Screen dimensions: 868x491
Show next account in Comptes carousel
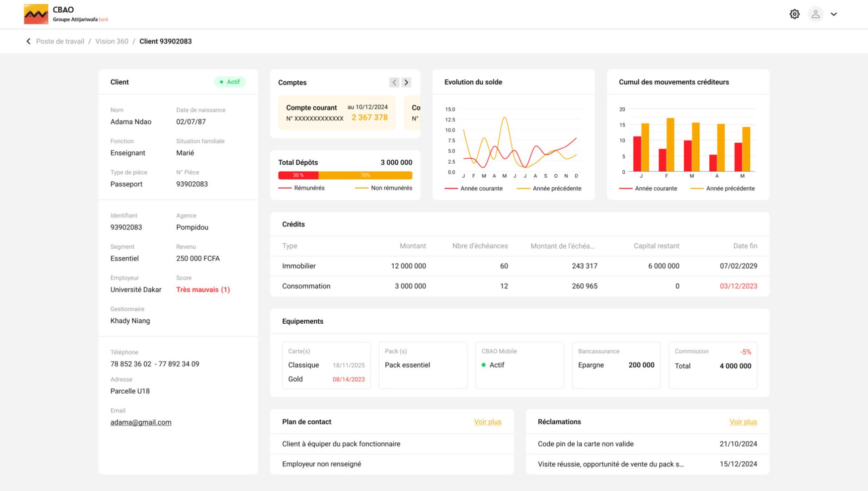click(406, 82)
